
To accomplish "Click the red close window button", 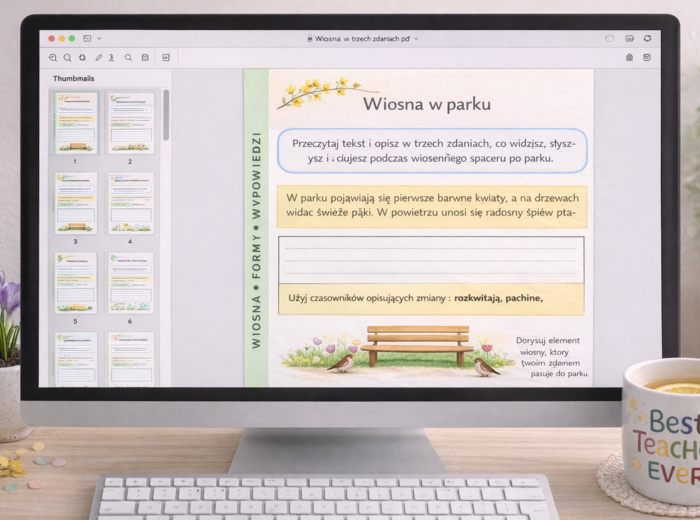I will tap(52, 38).
